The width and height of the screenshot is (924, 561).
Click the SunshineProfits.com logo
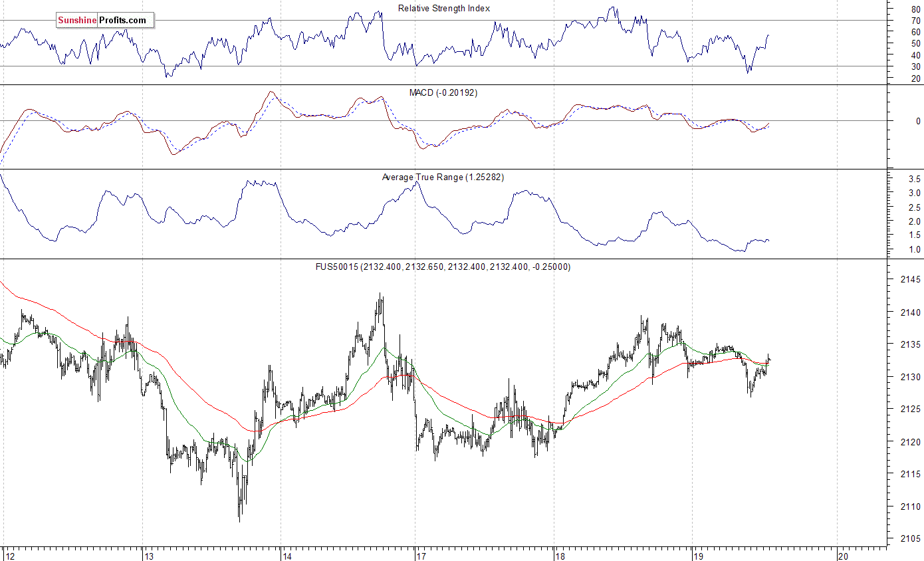tap(104, 21)
